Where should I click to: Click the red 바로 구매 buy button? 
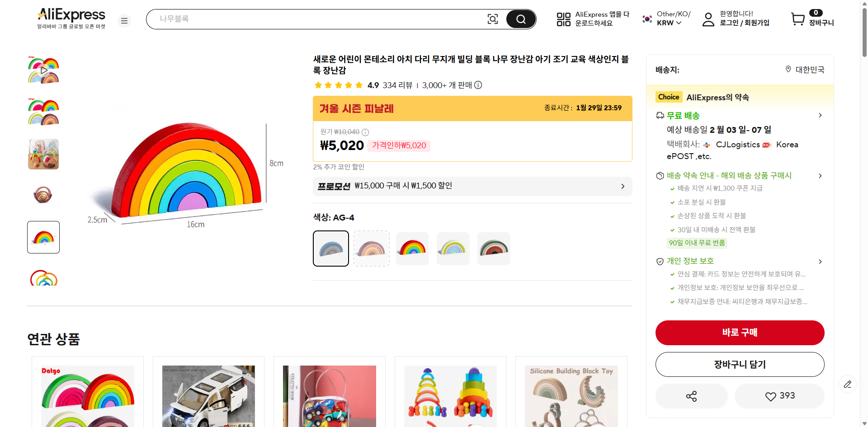pyautogui.click(x=740, y=333)
